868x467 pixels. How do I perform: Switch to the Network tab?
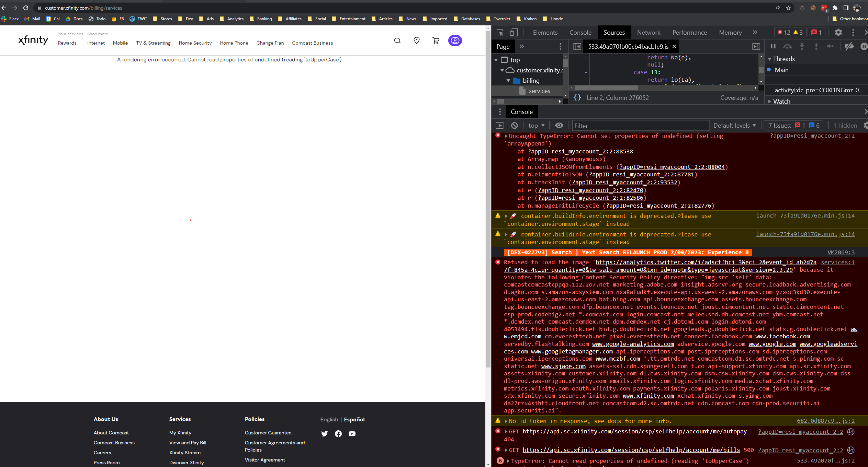649,32
